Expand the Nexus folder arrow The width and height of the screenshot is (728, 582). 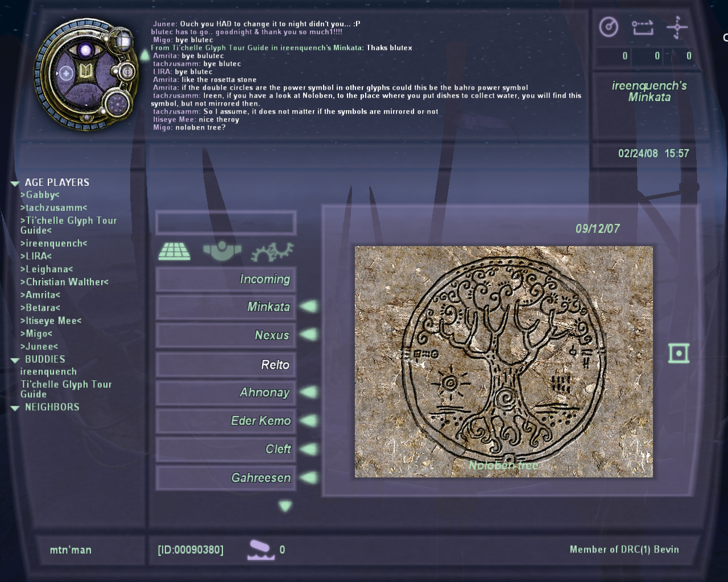309,335
